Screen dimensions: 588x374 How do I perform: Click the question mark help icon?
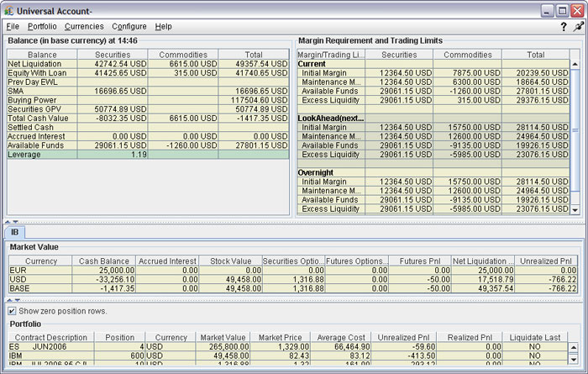(x=563, y=27)
